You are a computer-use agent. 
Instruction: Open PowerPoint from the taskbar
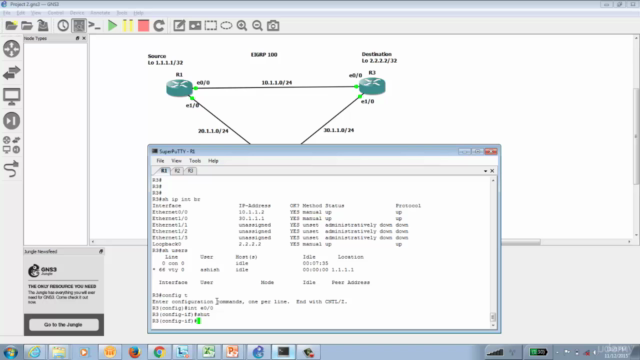pos(233,352)
